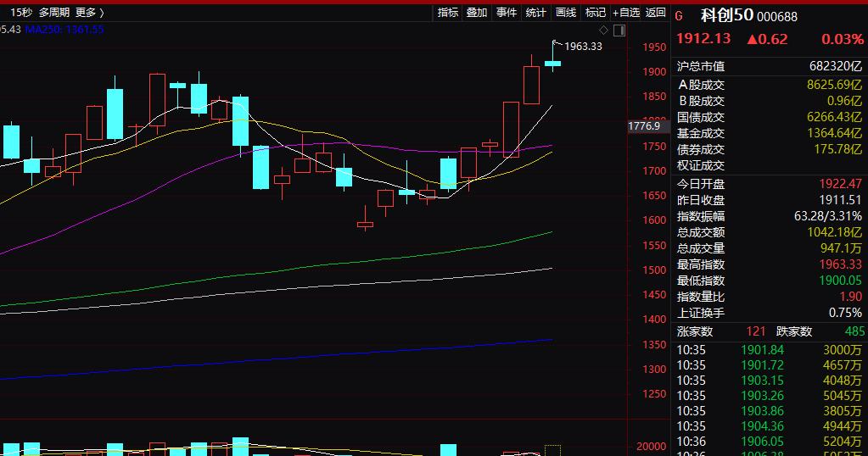This screenshot has height=456, width=868.
Task: Activate the 画线 drawing tools
Action: (x=566, y=12)
